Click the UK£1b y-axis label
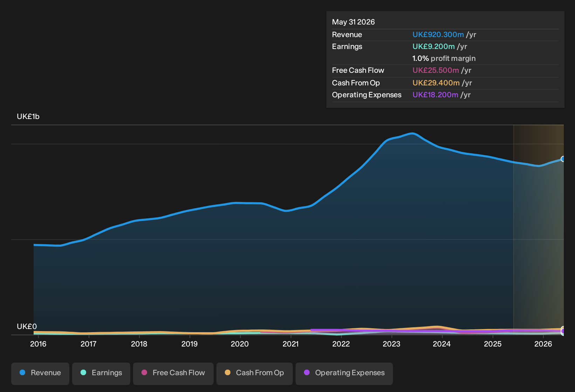The height and width of the screenshot is (392, 575). point(28,117)
